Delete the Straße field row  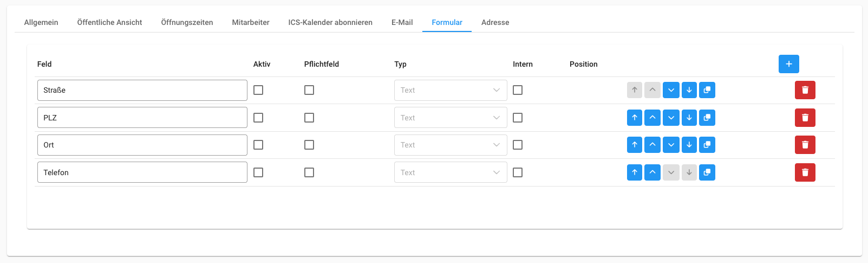(x=805, y=90)
